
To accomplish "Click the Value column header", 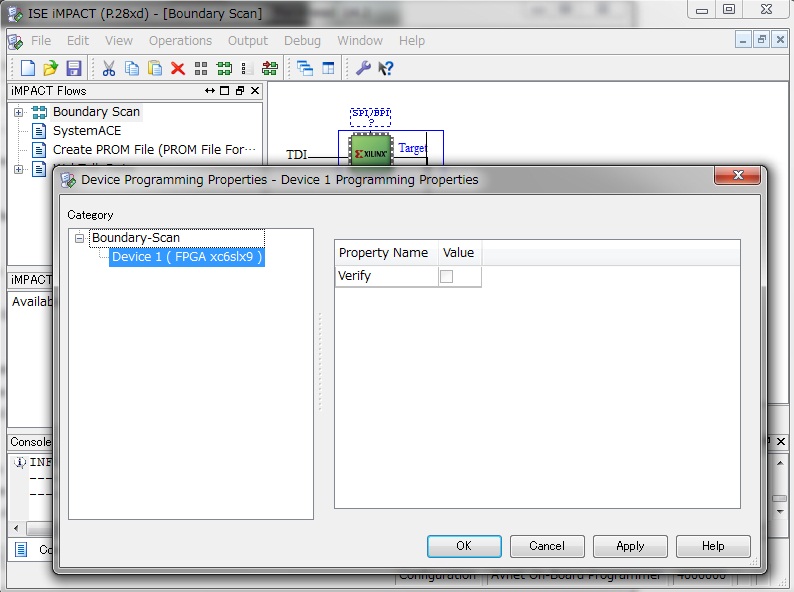I will (458, 253).
